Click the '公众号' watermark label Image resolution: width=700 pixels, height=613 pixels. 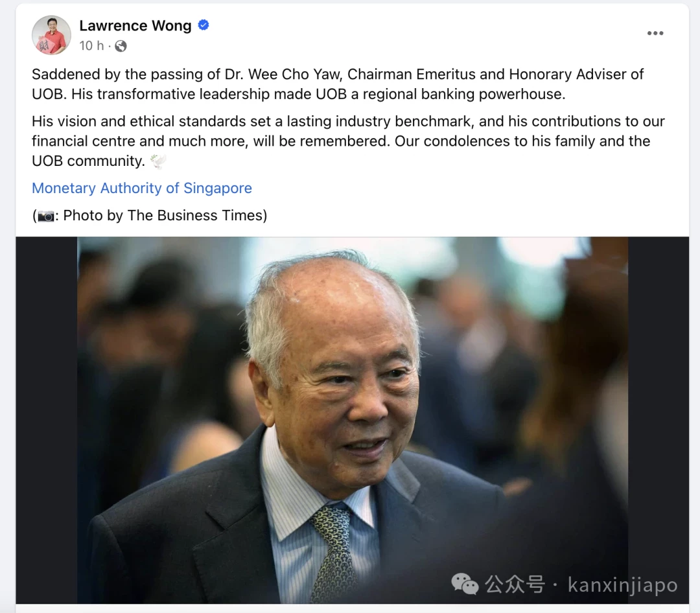click(x=515, y=584)
